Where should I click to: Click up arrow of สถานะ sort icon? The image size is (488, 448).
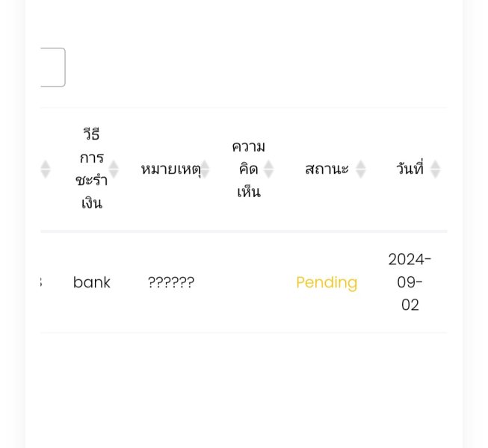coord(360,164)
